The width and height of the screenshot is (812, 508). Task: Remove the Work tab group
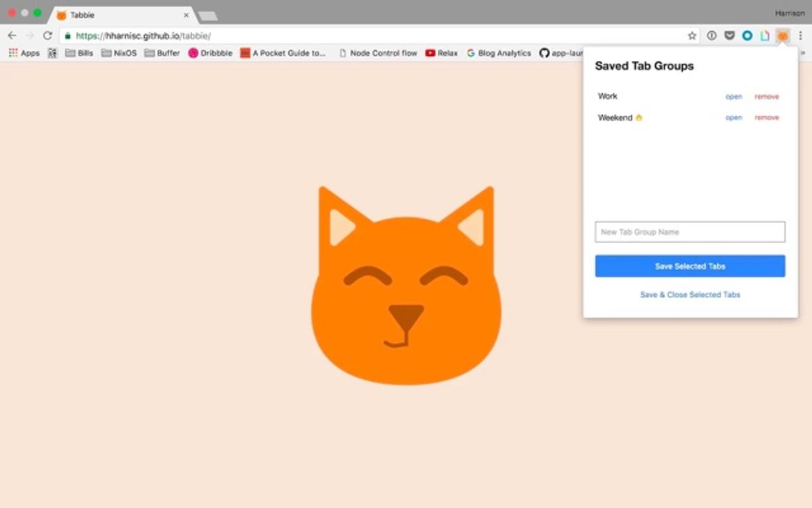(x=767, y=97)
